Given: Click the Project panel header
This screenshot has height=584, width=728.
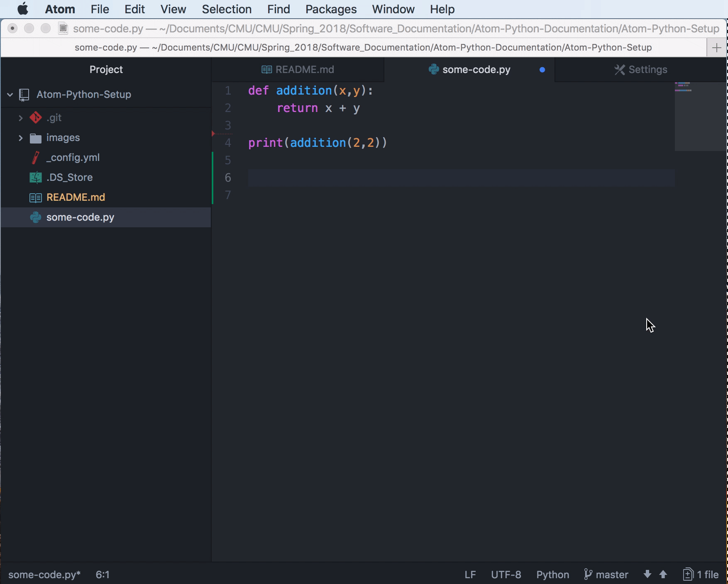Looking at the screenshot, I should pyautogui.click(x=106, y=70).
